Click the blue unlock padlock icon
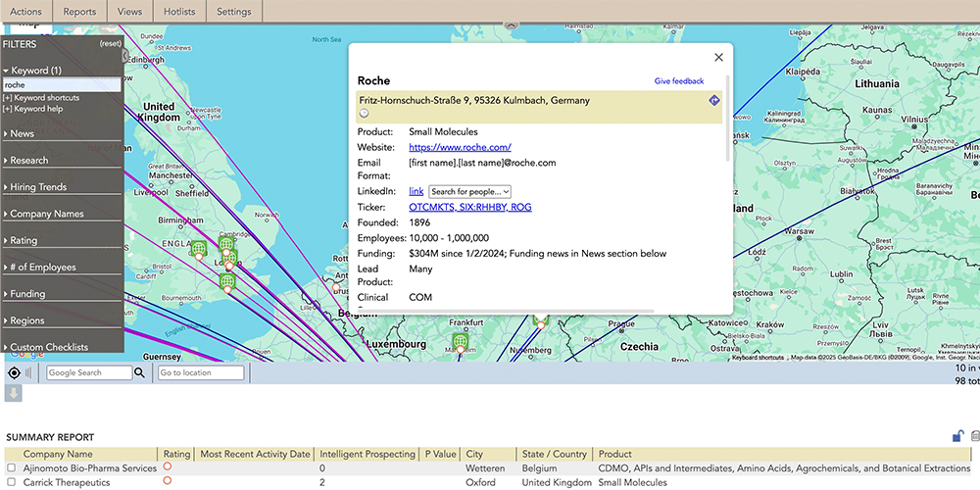The image size is (980, 490). (957, 436)
